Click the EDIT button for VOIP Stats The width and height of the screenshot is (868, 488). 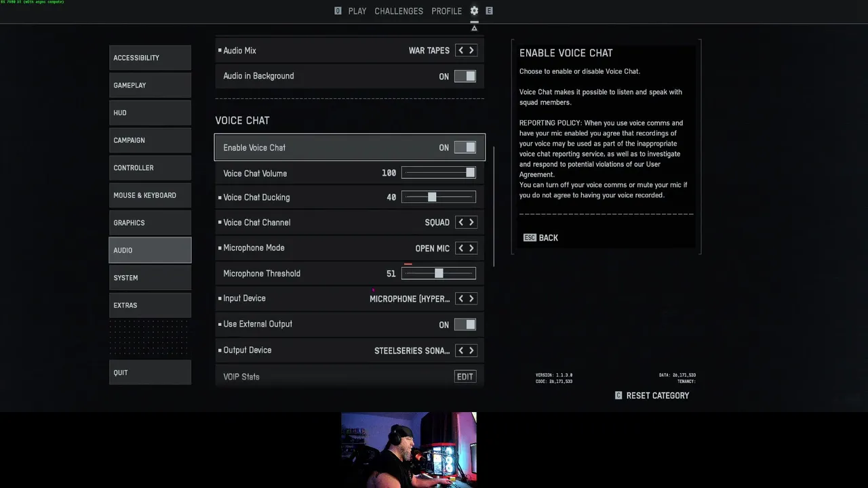(465, 377)
